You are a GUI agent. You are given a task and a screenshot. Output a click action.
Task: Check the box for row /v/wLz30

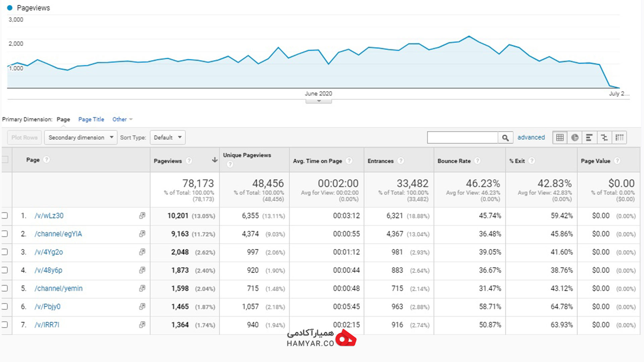(4, 216)
